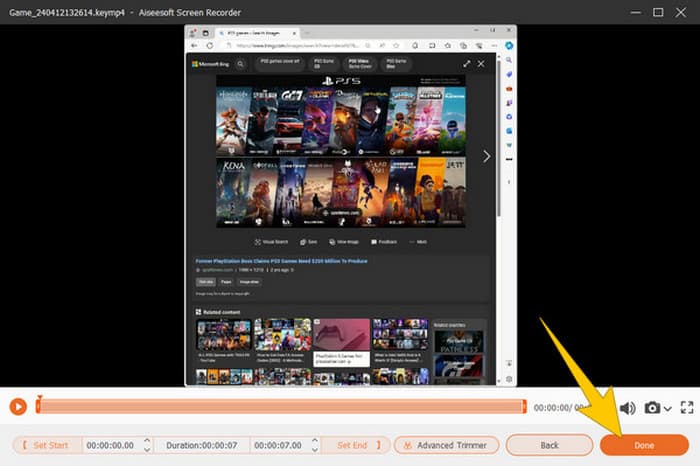This screenshot has height=466, width=700.
Task: Click the start time field 00:00:00.00
Action: pyautogui.click(x=110, y=445)
